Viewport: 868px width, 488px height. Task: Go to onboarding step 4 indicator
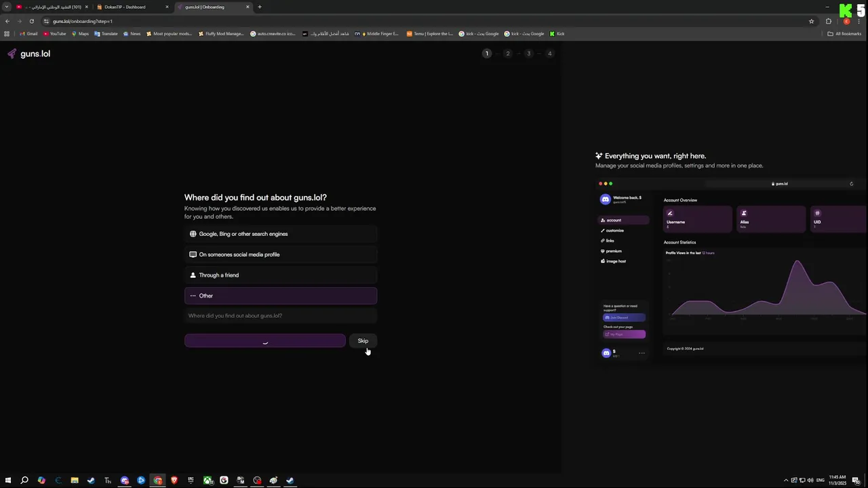[x=549, y=54]
